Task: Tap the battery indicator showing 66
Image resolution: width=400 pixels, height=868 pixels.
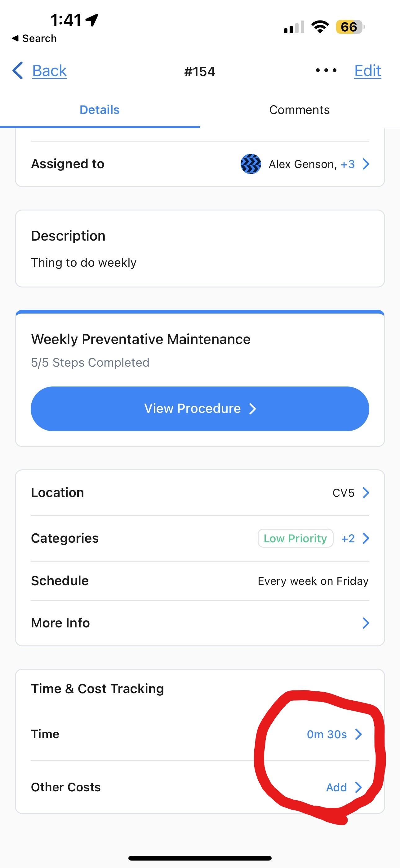Action: coord(350,27)
